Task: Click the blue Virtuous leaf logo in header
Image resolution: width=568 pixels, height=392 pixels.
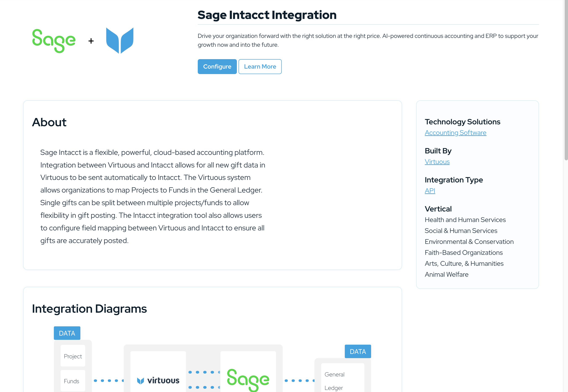Action: click(x=119, y=41)
